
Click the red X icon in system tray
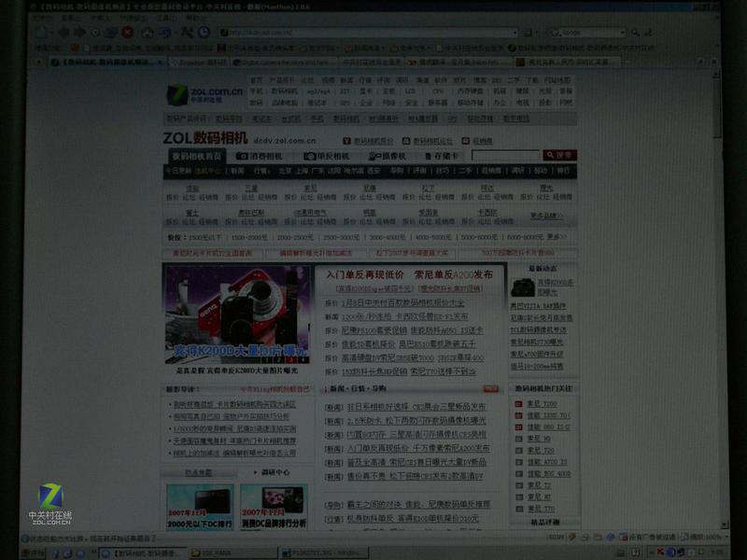[x=660, y=553]
